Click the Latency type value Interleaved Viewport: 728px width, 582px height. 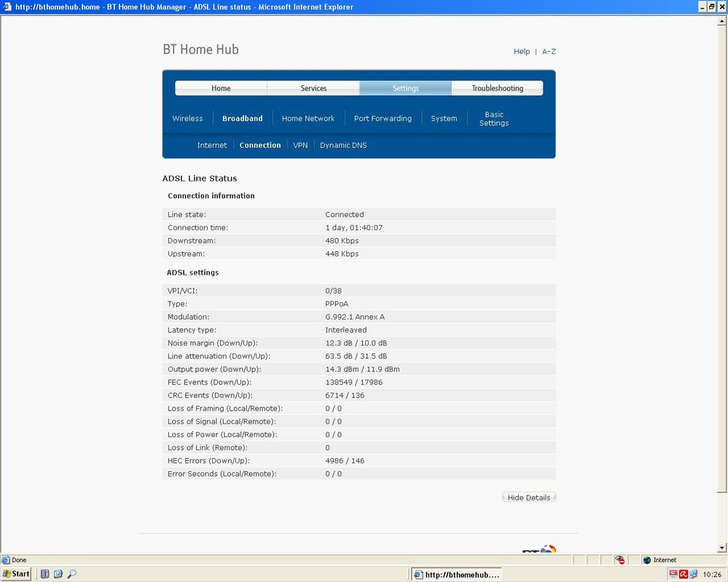pyautogui.click(x=346, y=329)
